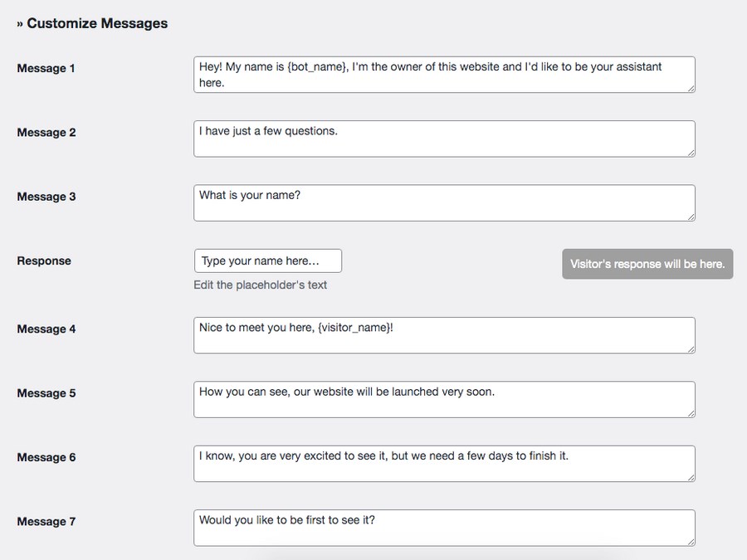The image size is (747, 560).
Task: Click the Message 7 text area
Action: coord(444,528)
